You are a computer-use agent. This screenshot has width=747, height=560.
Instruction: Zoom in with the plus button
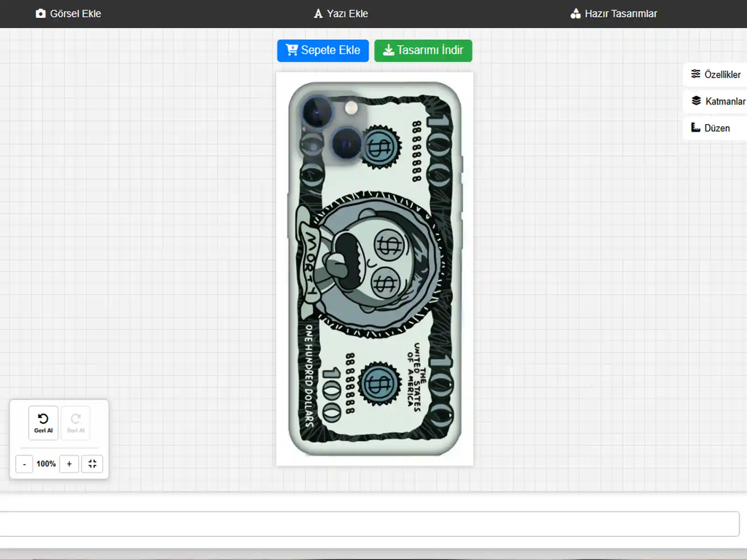69,464
